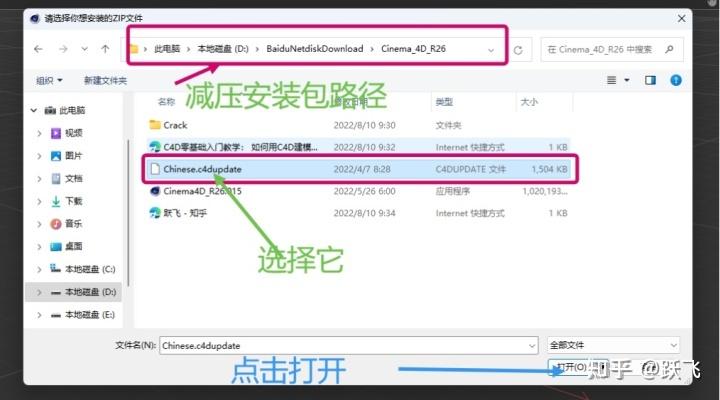Click Cinema_4D_R26 breadcrumb
This screenshot has width=720, height=400.
(x=413, y=49)
